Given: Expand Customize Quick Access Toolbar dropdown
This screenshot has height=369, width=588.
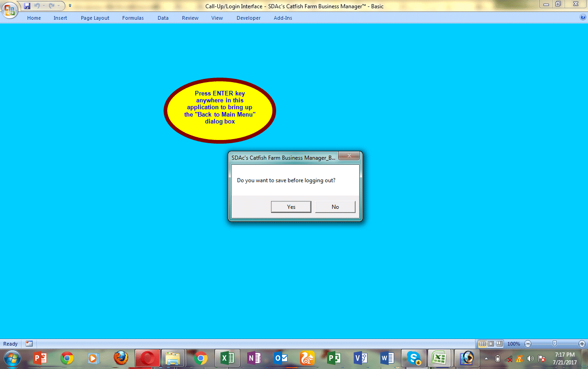Looking at the screenshot, I should [70, 6].
